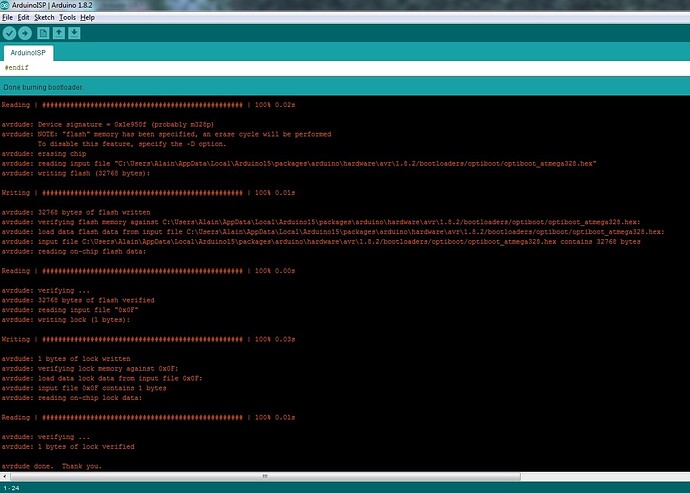Screen dimensions: 690x493
Task: Click the horizontal scrollbar left arrow
Action: [4, 476]
